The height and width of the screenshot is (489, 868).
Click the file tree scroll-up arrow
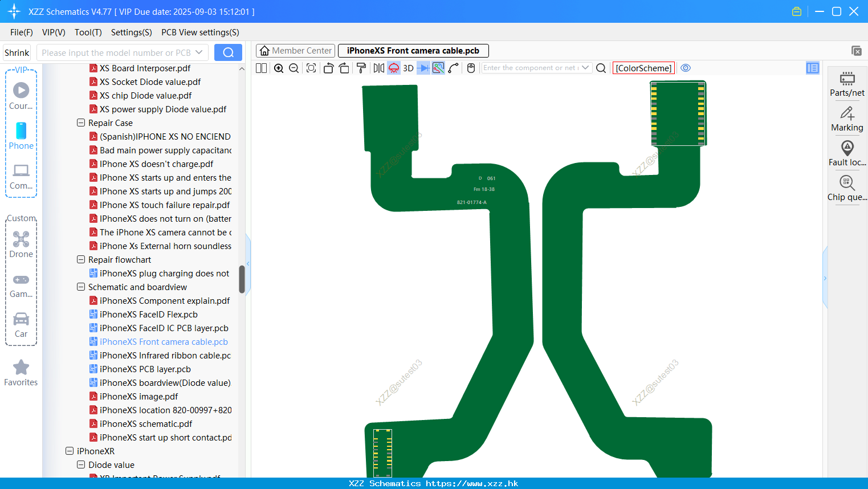pos(242,68)
